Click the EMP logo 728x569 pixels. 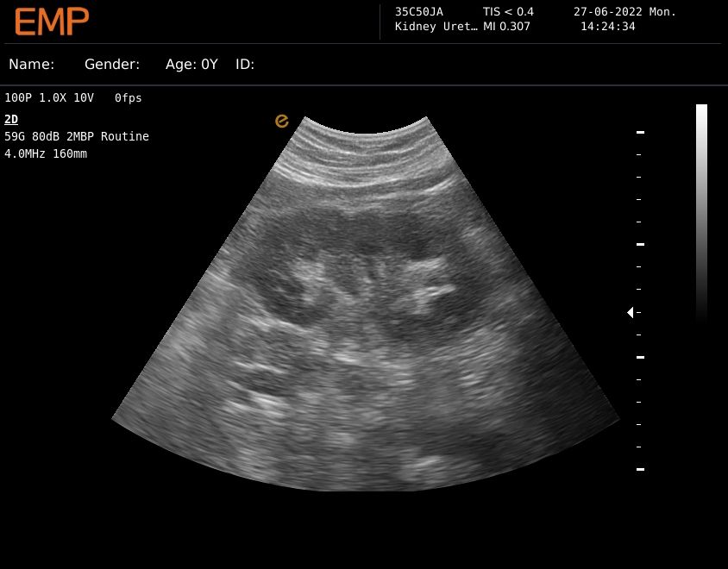[52, 22]
